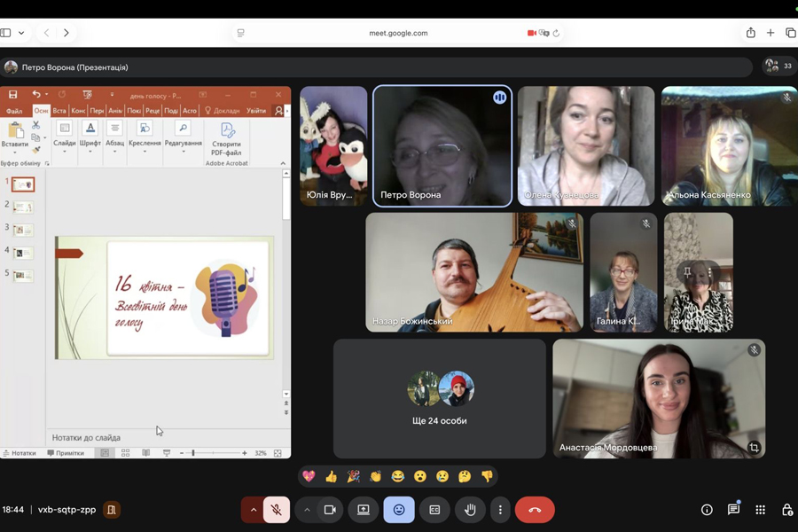The height and width of the screenshot is (532, 798).
Task: Switch to reading view icon
Action: (146, 452)
